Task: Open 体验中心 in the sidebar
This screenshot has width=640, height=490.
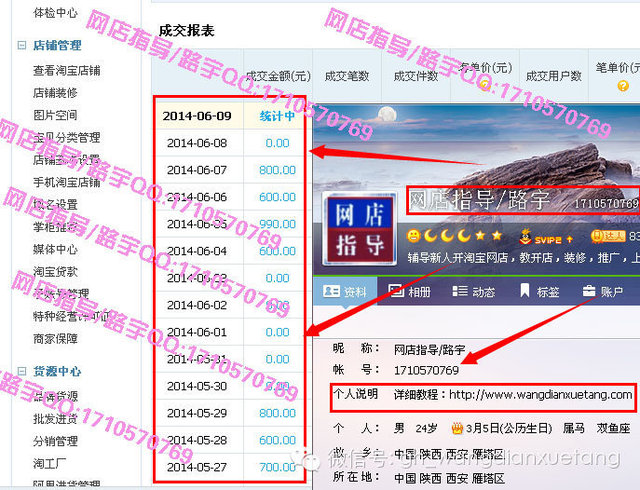Action: 55,13
